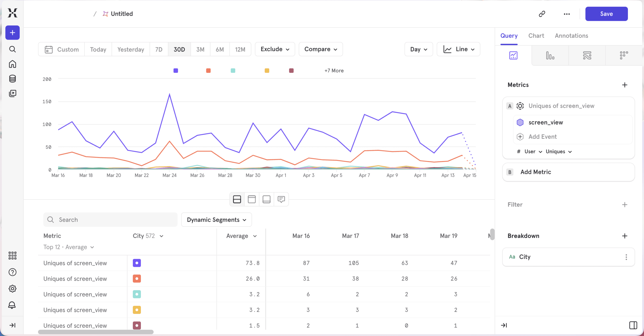Select the Flows report type icon
The width and height of the screenshot is (644, 336).
587,56
